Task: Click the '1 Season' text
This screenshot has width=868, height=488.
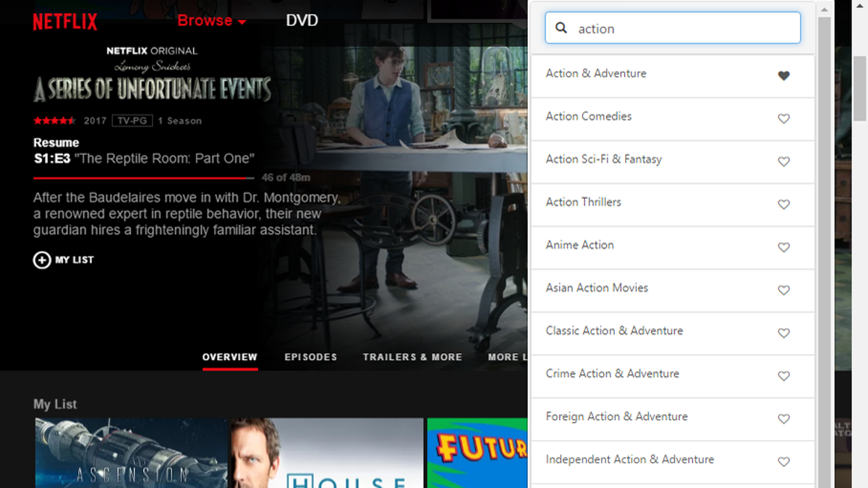Action: point(180,121)
